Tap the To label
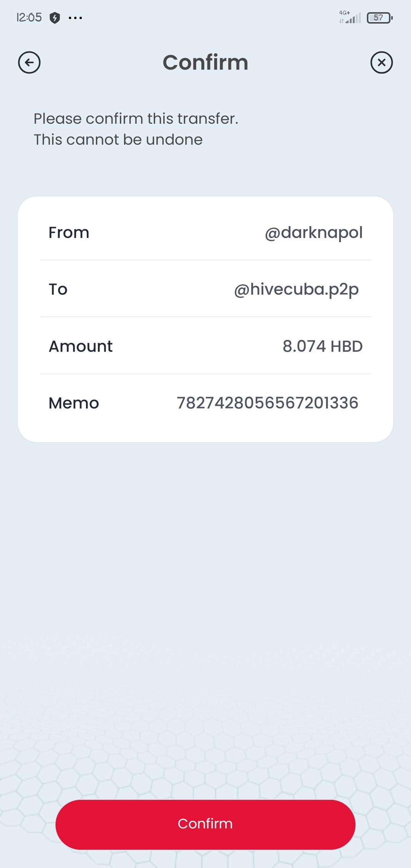This screenshot has height=868, width=411. 58,289
